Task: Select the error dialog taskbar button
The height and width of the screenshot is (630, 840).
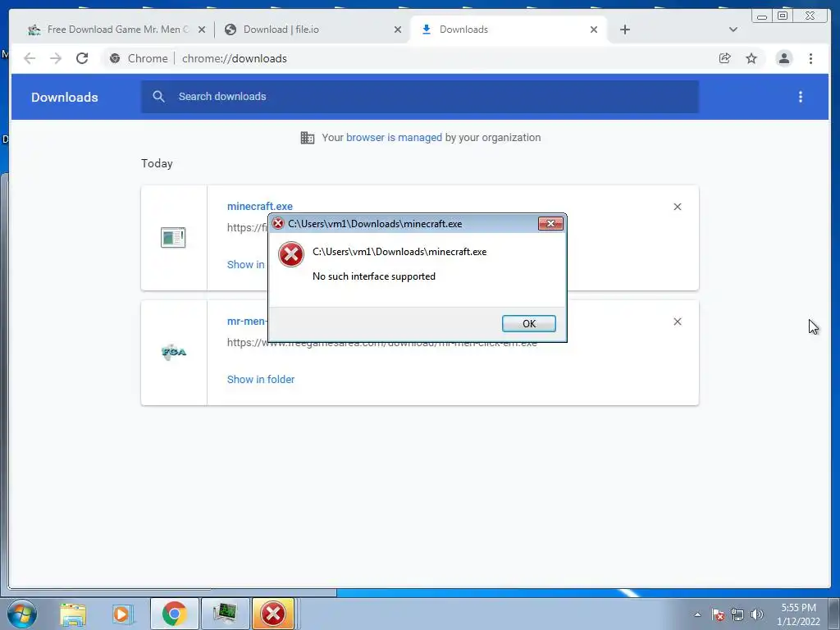Action: click(273, 614)
